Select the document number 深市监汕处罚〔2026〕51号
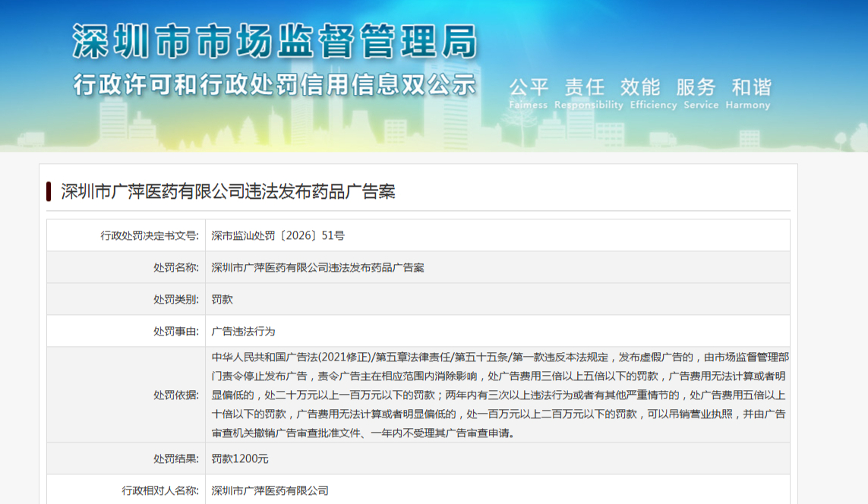Screen dimensions: 868x504 click(x=278, y=235)
